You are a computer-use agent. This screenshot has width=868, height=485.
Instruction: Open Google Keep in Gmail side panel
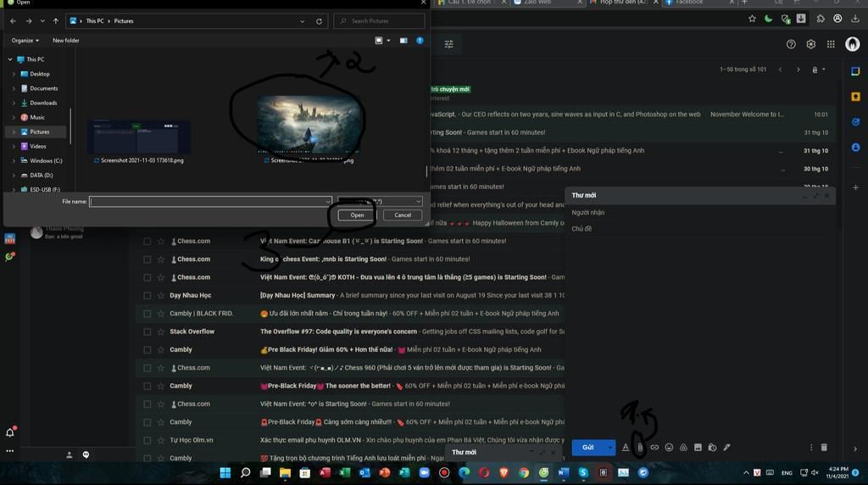[856, 97]
